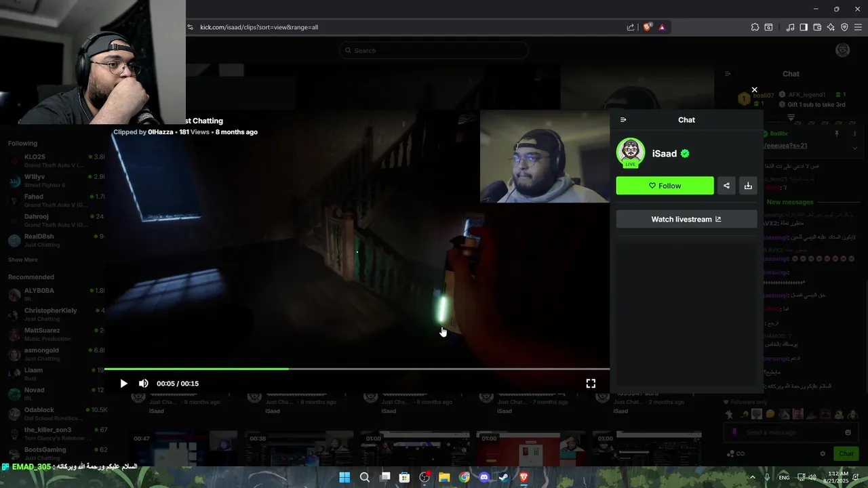This screenshot has height=488, width=868.
Task: Open Odablock recommended channel
Action: pyautogui.click(x=54, y=413)
